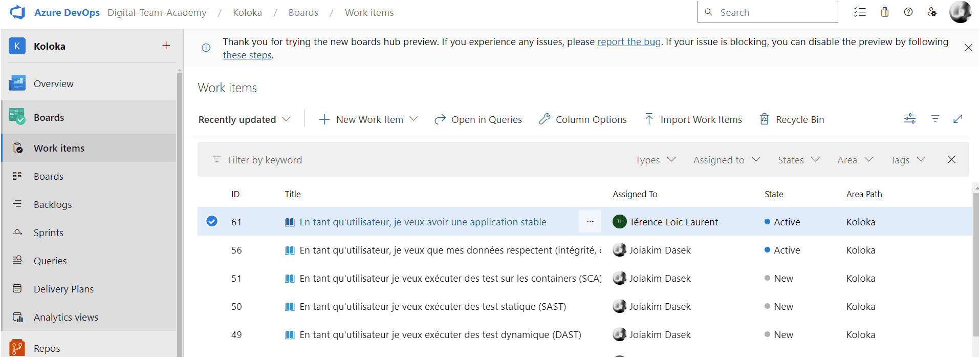Expand the Assigned to filter dropdown

(727, 160)
